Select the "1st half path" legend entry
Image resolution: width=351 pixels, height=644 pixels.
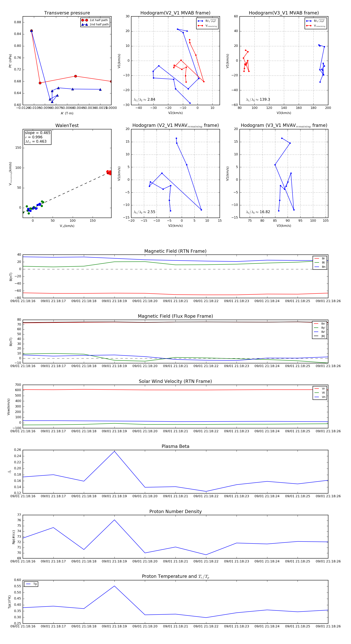click(x=95, y=20)
